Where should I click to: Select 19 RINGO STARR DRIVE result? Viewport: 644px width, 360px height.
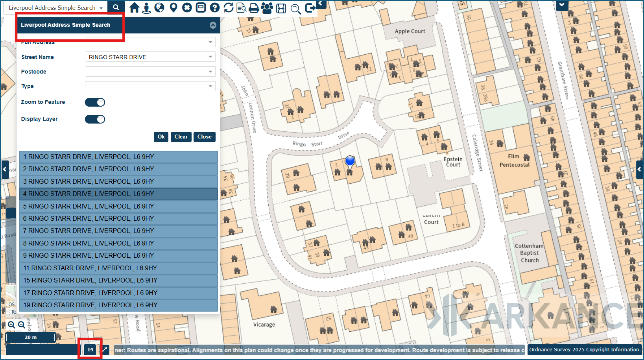[118, 305]
